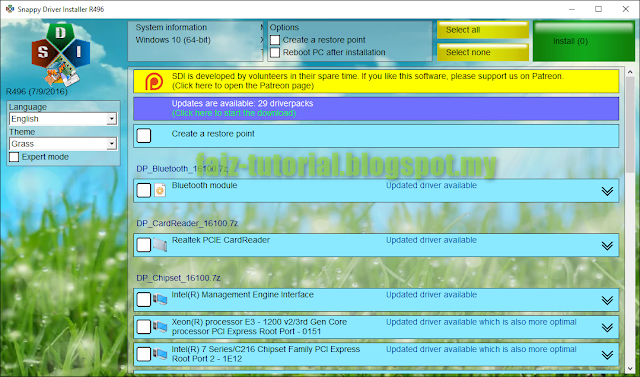The height and width of the screenshot is (377, 640).
Task: Open the Language dropdown
Action: pos(63,119)
